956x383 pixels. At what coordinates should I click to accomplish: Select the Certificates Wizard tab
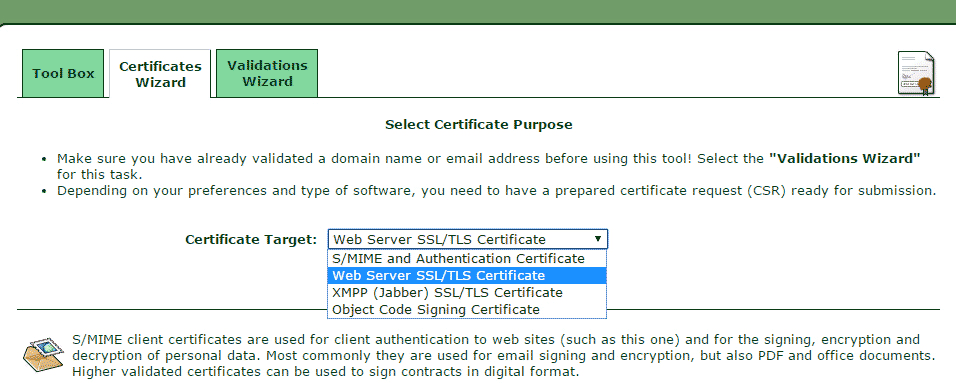(x=160, y=74)
